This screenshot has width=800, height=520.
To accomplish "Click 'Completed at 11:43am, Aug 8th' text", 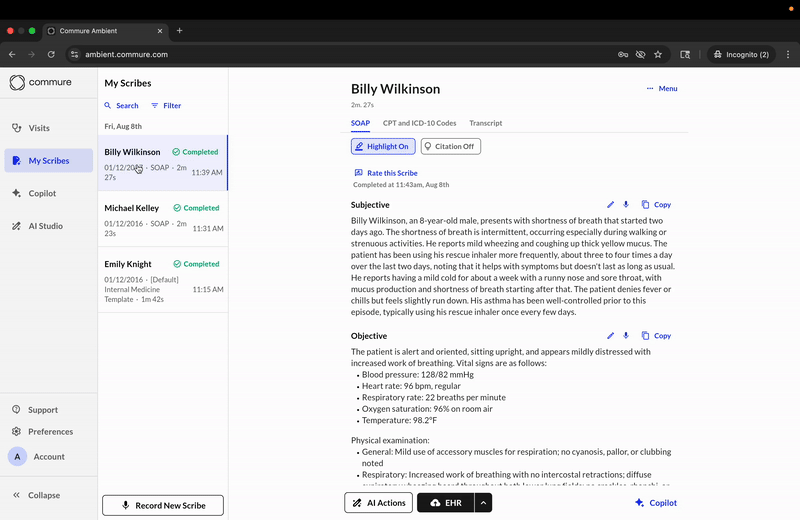I will (x=401, y=185).
